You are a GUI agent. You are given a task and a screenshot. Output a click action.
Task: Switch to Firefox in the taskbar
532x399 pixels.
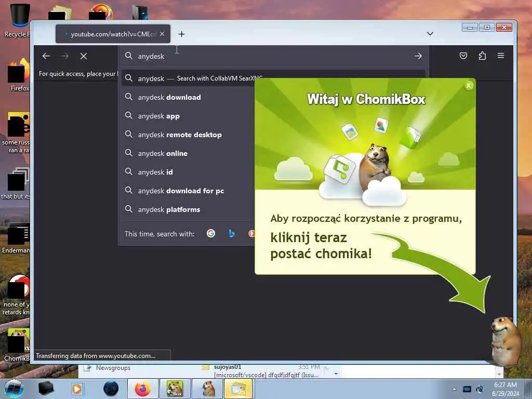point(143,389)
